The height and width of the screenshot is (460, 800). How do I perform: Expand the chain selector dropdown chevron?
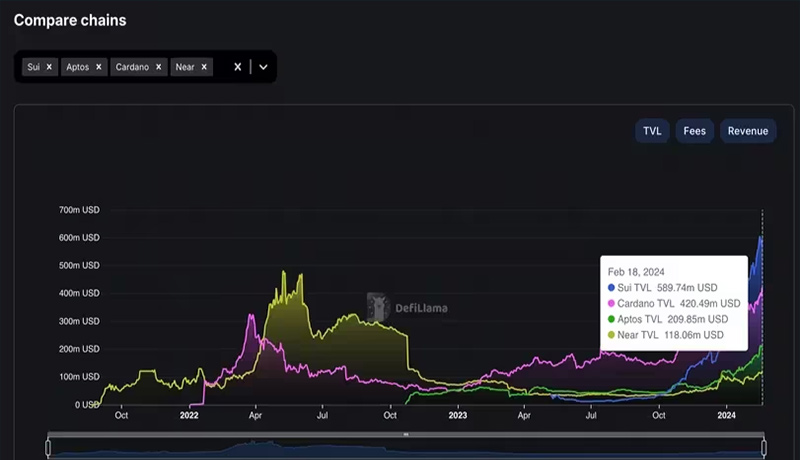tap(263, 67)
